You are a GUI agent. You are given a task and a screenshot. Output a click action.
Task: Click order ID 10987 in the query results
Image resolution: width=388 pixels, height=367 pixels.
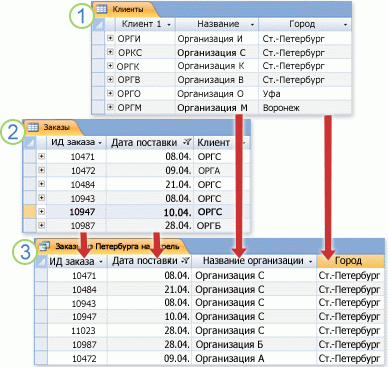click(77, 344)
